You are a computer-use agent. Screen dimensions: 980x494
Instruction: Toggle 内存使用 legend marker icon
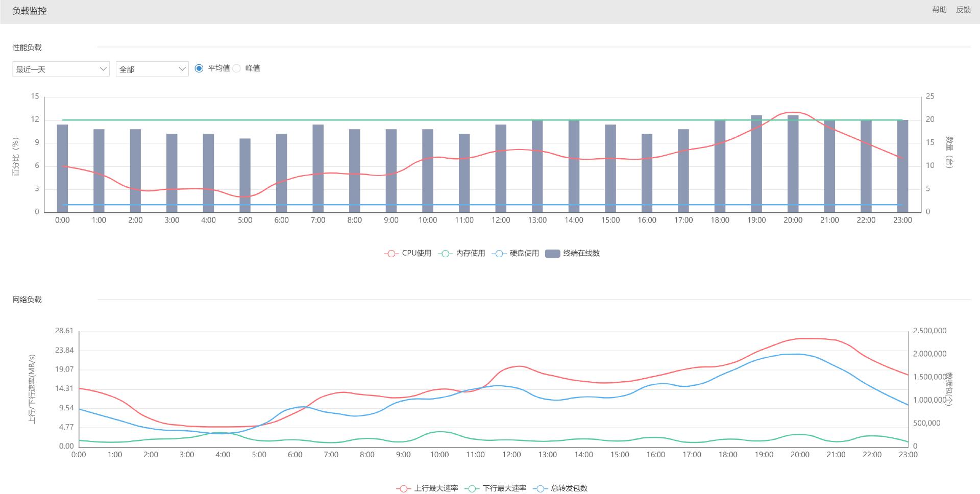coord(445,254)
